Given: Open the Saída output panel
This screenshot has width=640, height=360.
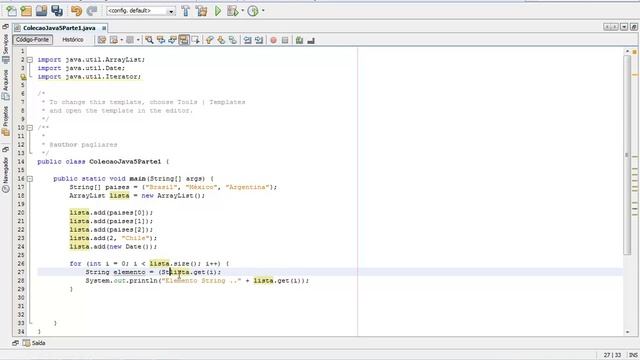Looking at the screenshot, I should pyautogui.click(x=34, y=343).
